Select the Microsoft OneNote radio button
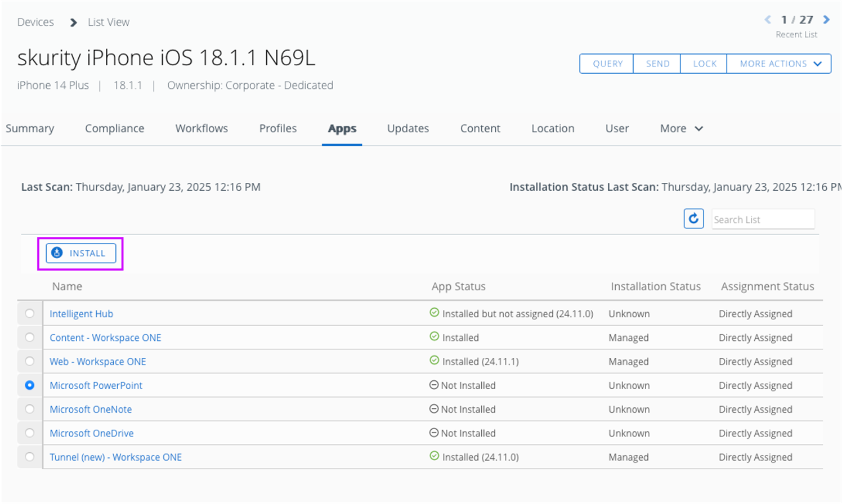This screenshot has width=842, height=504. point(30,409)
